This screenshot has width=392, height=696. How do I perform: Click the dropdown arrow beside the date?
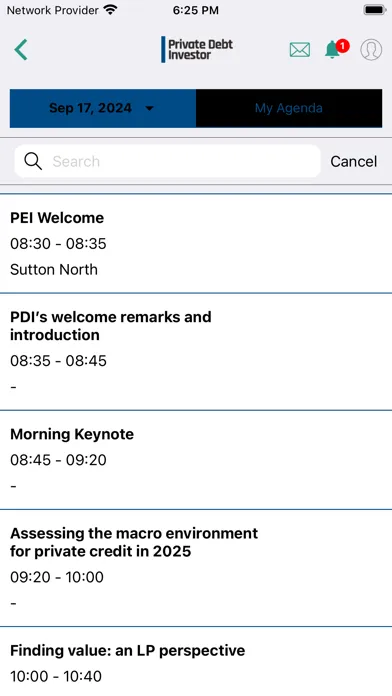tap(150, 109)
